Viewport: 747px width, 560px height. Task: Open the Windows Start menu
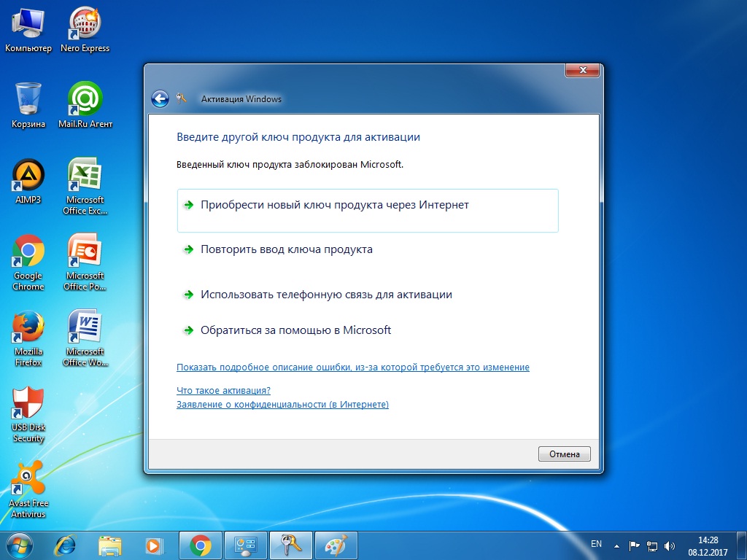click(x=20, y=545)
